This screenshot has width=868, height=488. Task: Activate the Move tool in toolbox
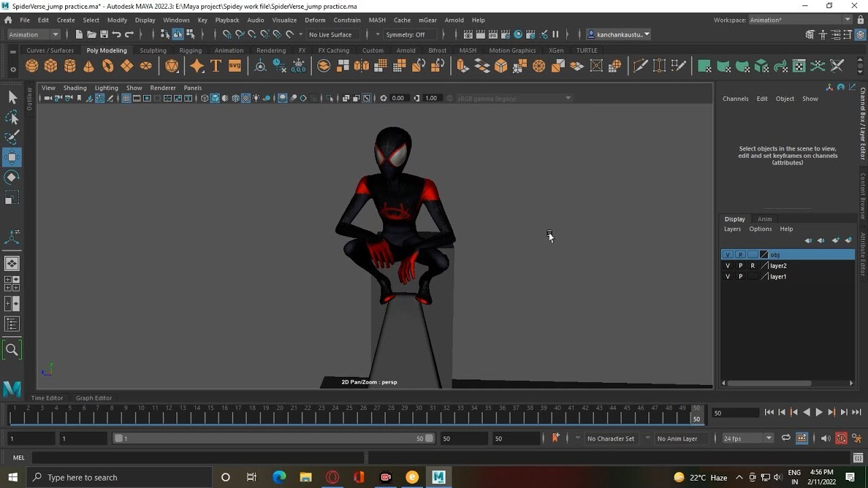[12, 157]
